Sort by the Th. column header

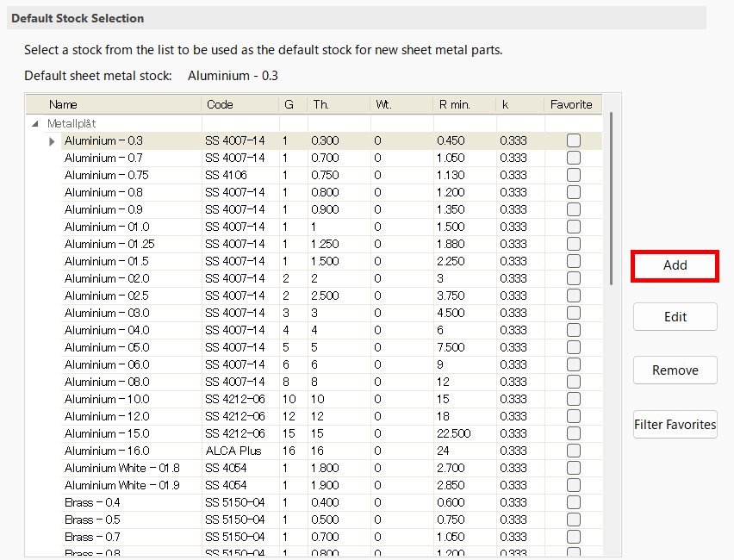coord(339,104)
